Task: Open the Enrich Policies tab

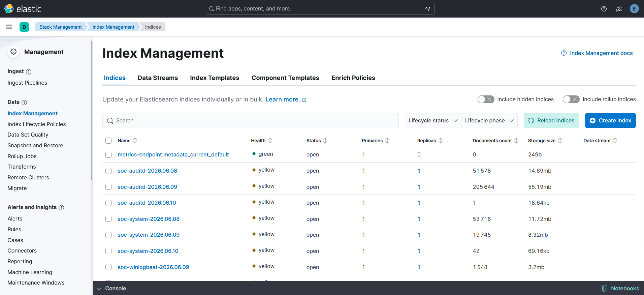Action: coord(353,78)
